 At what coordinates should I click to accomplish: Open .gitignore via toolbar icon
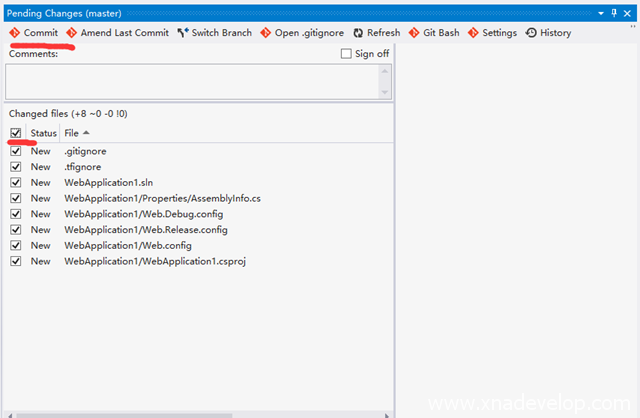coord(266,33)
